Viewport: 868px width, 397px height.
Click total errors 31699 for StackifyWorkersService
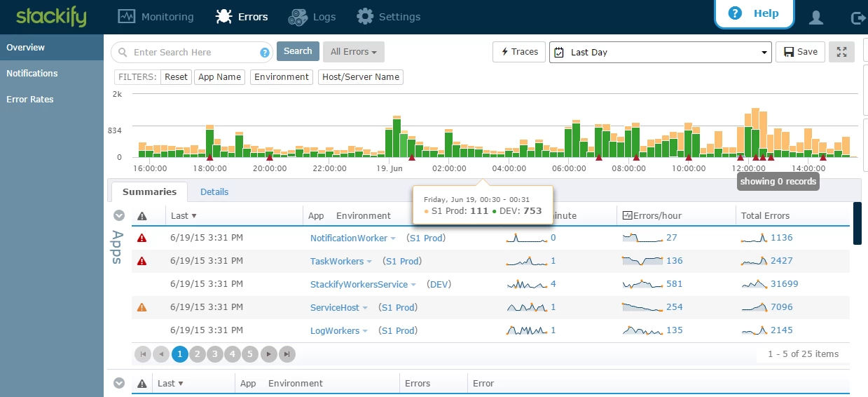click(x=785, y=284)
